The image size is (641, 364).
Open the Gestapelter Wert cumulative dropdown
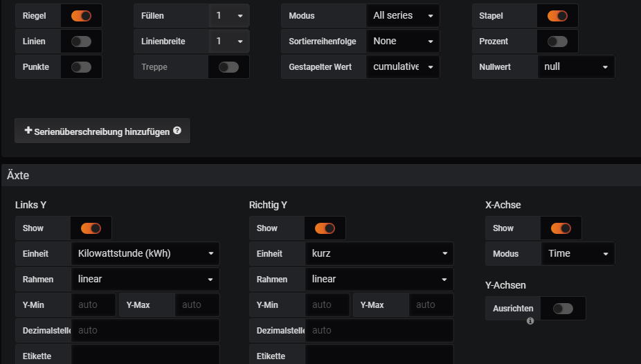[x=402, y=67]
